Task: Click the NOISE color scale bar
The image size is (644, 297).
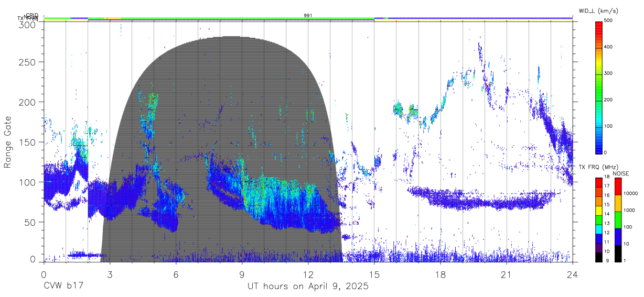Action: click(618, 219)
